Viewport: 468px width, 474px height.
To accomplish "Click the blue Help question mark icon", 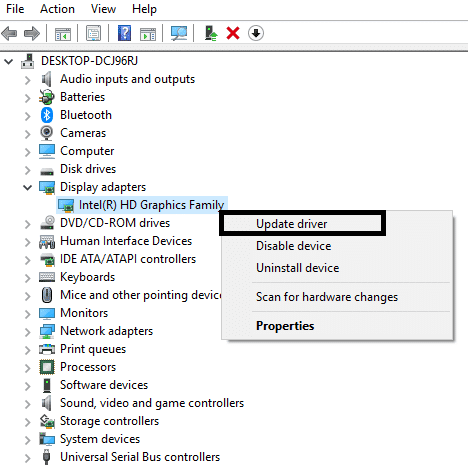I will [124, 33].
